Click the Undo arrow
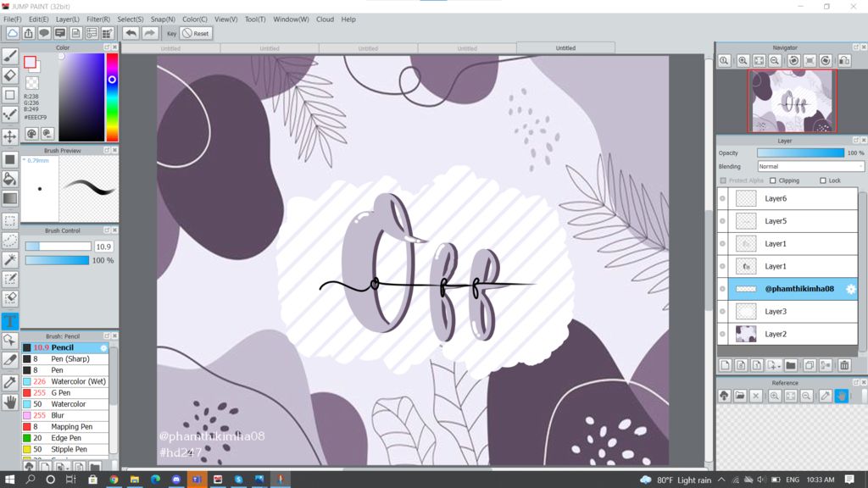The image size is (868, 488). tap(131, 33)
